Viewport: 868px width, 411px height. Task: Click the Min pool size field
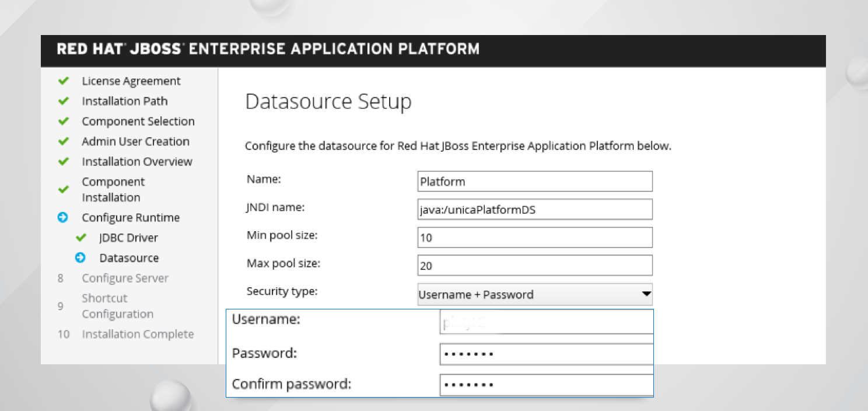click(x=534, y=238)
